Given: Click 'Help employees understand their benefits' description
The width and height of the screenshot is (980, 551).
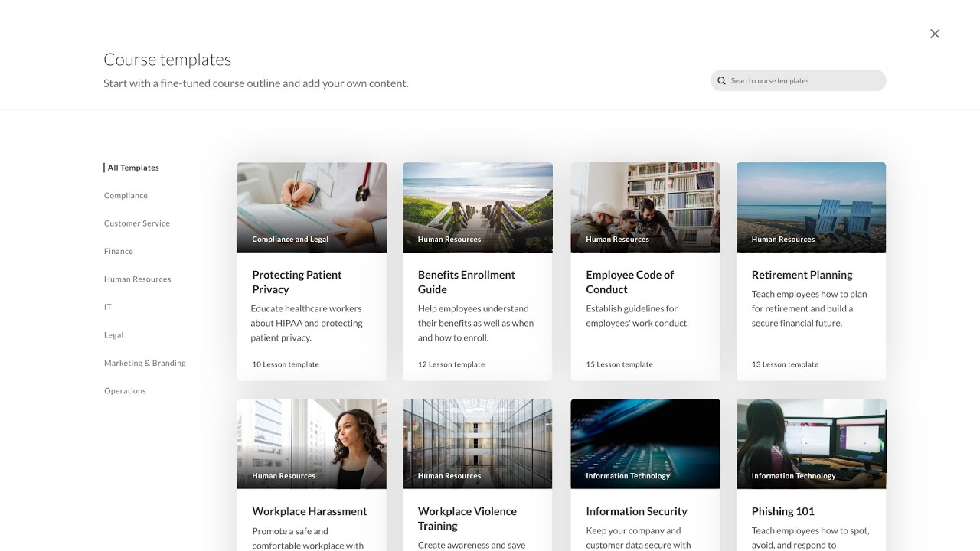Looking at the screenshot, I should click(476, 323).
